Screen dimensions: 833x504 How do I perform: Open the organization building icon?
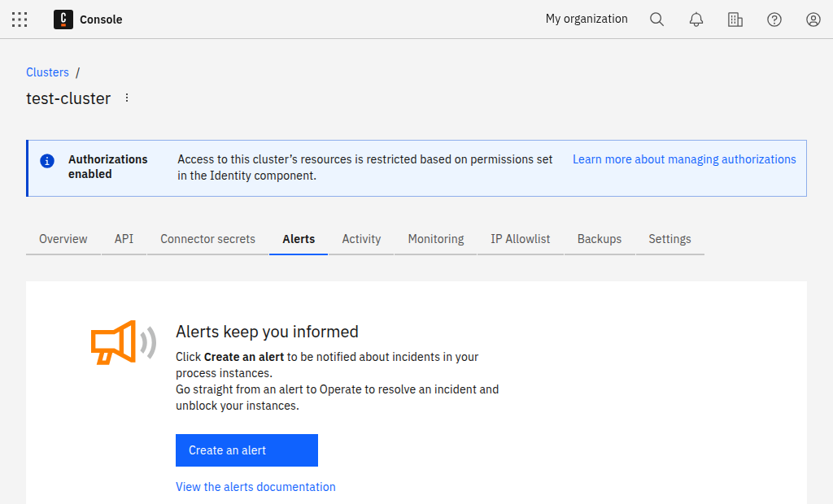pyautogui.click(x=735, y=20)
